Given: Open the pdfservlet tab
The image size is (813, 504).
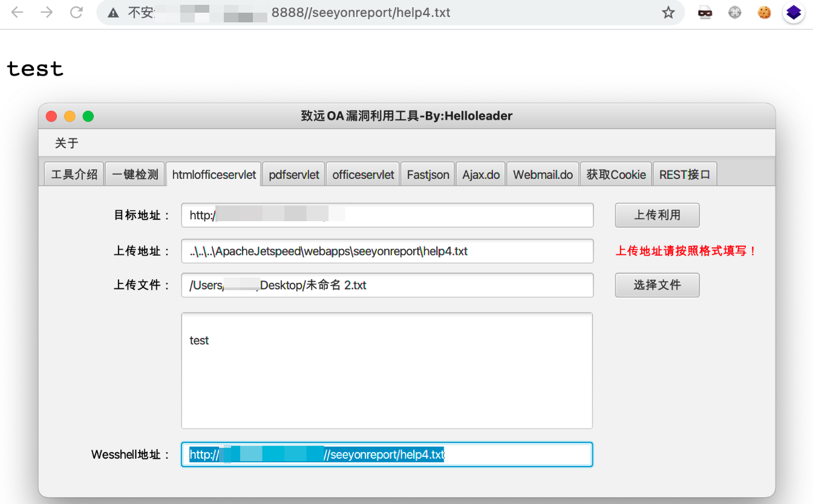Looking at the screenshot, I should (294, 175).
